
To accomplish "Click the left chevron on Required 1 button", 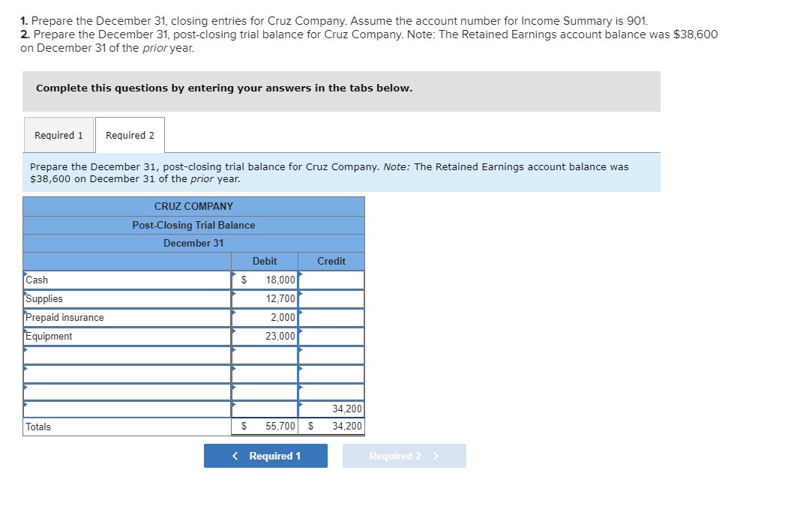I will click(x=235, y=456).
